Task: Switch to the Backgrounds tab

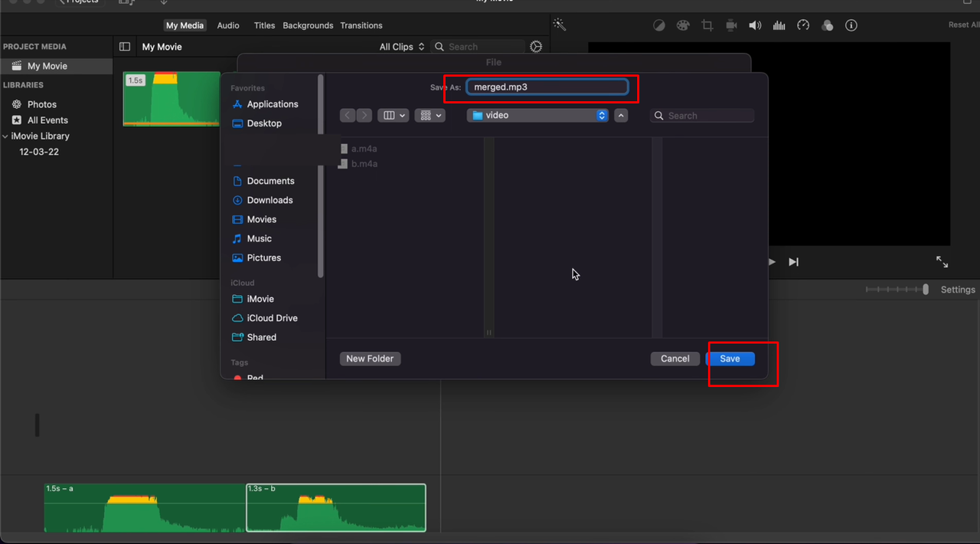Action: click(308, 25)
